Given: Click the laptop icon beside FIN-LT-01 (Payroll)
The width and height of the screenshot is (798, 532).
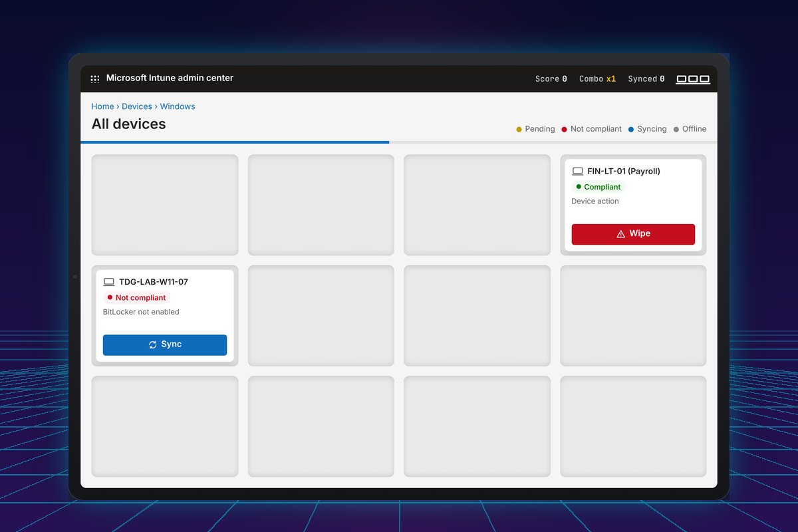Looking at the screenshot, I should 577,172.
